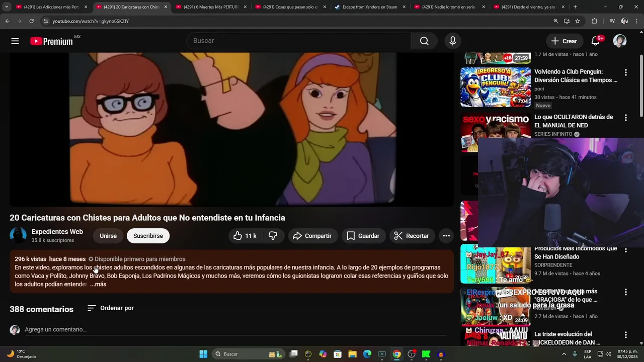
Task: Open Chrome site info icon beside URL
Action: (45, 21)
